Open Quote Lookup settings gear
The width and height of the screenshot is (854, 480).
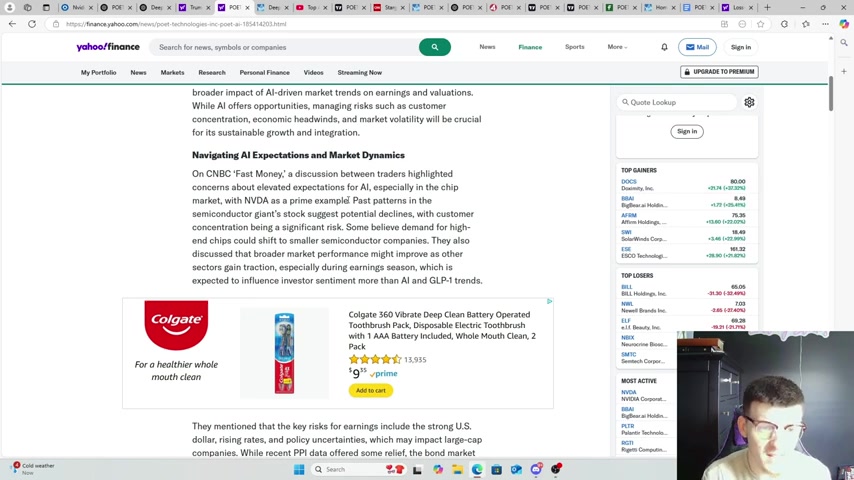[x=749, y=102]
